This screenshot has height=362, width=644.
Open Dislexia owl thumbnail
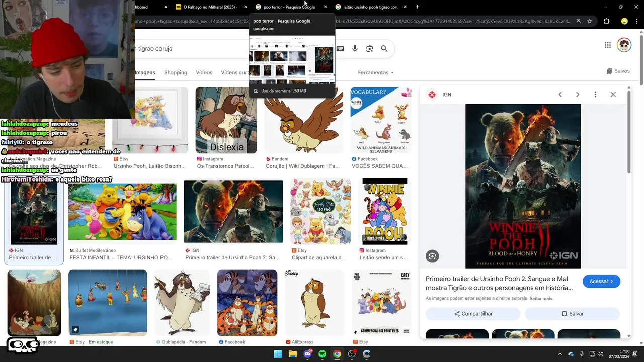coord(226,120)
